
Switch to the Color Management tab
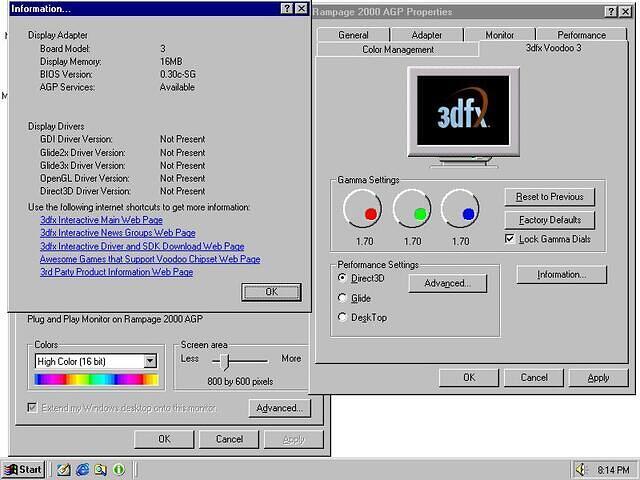[x=398, y=49]
